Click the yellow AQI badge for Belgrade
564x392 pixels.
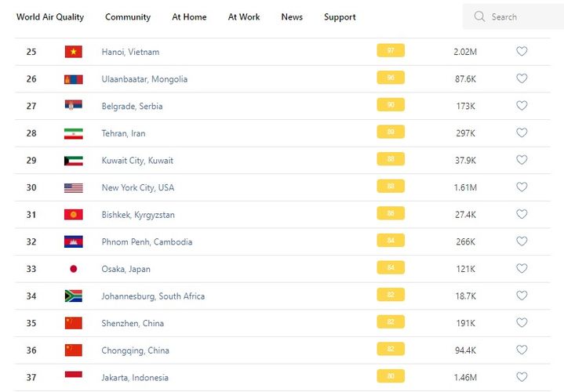tap(391, 106)
